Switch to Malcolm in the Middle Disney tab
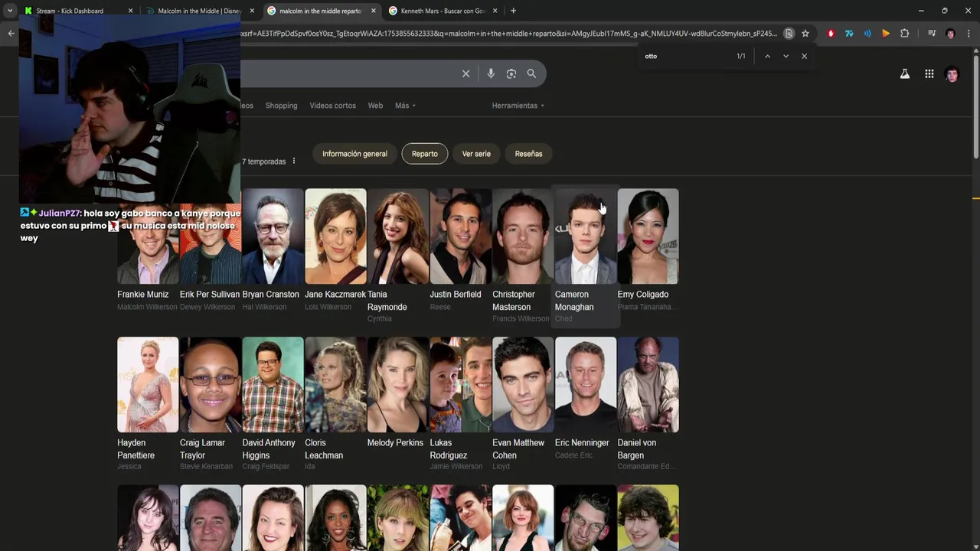 [200, 11]
